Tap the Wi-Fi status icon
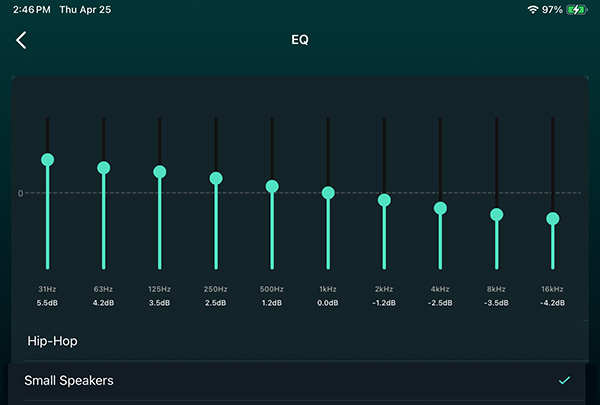Screen dimensions: 600x405 (x=531, y=9)
